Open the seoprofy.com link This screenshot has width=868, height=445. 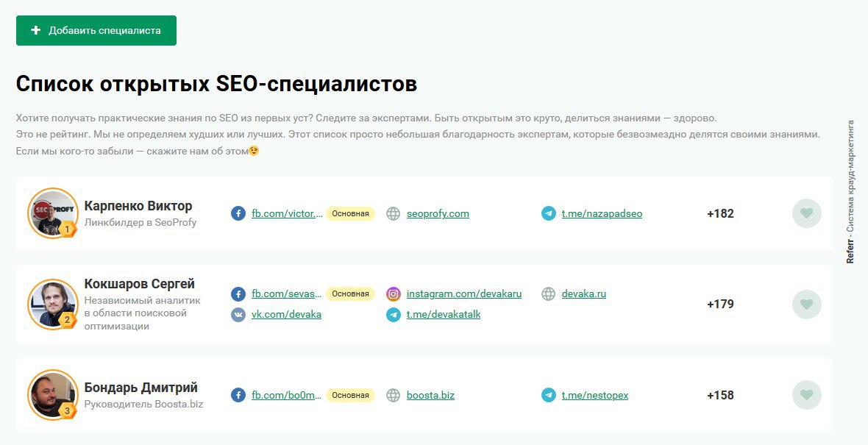click(438, 213)
